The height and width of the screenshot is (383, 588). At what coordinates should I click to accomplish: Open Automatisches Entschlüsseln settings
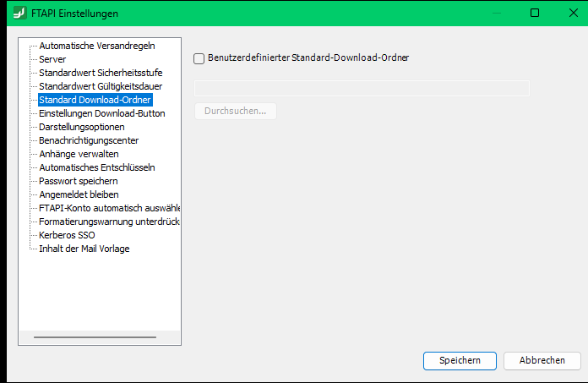[97, 167]
